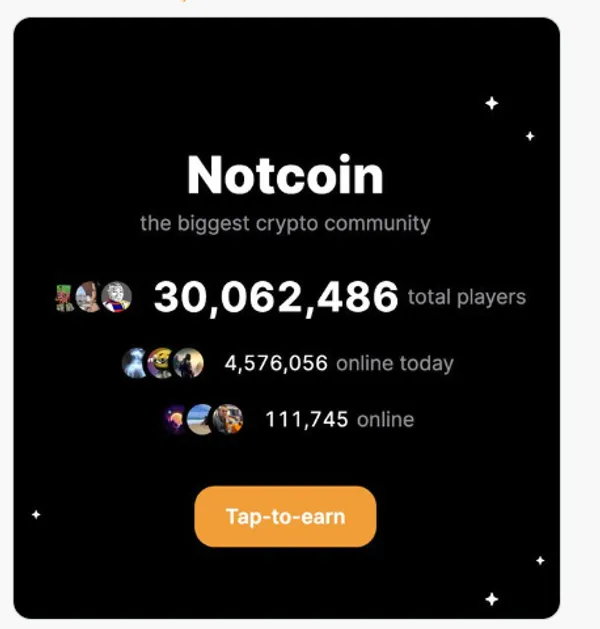Select the 'the biggest crypto community' subtitle
Image resolution: width=600 pixels, height=629 pixels.
[x=285, y=222]
